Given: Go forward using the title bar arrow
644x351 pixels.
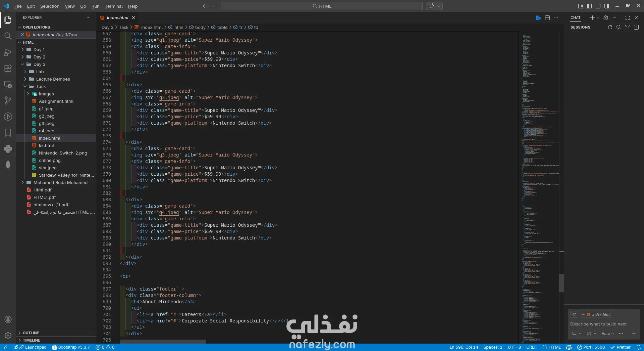Looking at the screenshot, I should [x=214, y=6].
